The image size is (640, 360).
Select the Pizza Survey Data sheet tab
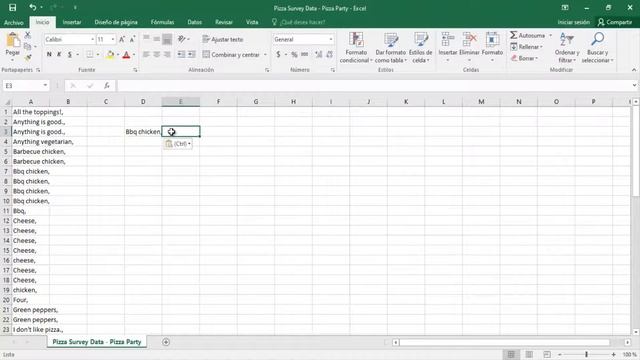[97, 342]
